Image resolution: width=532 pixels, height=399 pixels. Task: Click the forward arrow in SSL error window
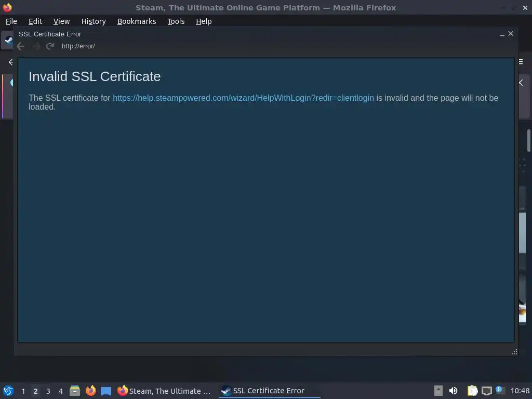click(x=36, y=46)
